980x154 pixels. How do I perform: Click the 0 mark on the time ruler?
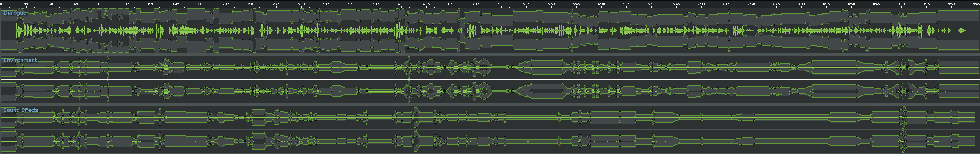click(1, 4)
